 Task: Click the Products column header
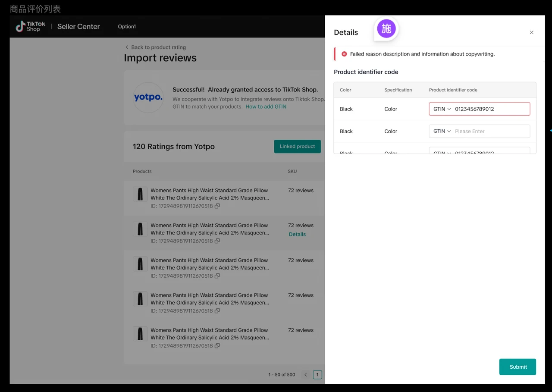click(x=142, y=171)
